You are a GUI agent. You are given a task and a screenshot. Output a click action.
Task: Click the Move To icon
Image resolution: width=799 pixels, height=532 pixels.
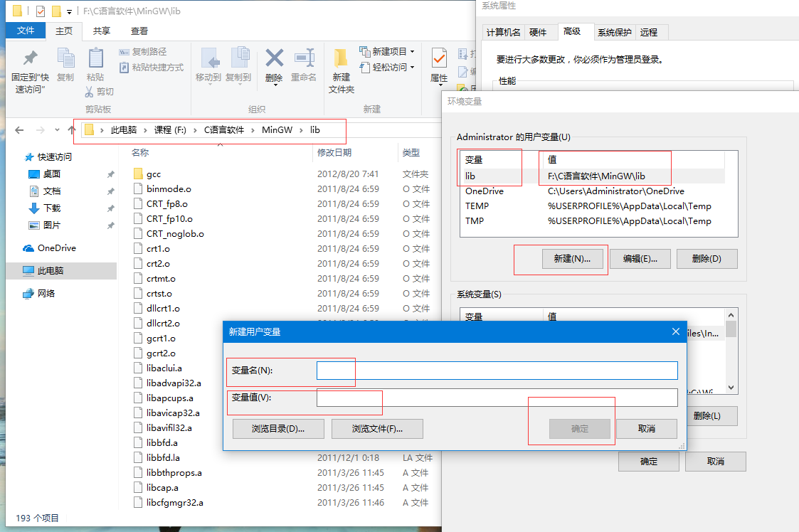[208, 58]
